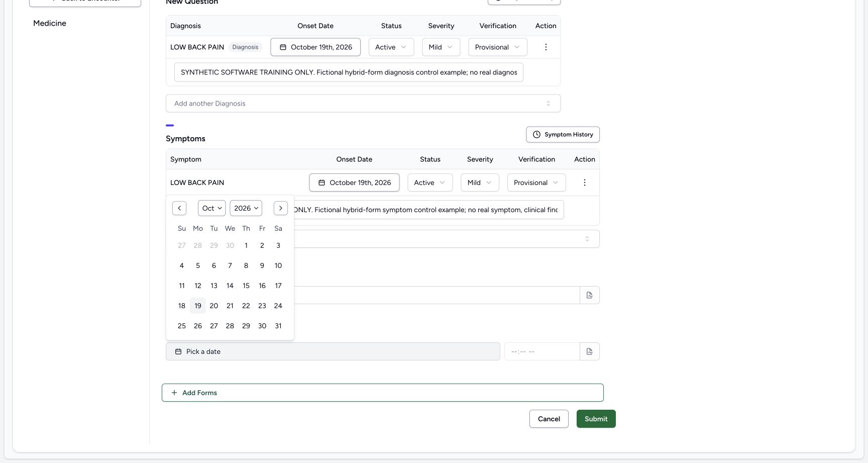Click the symptom onset date October 19th, 2026
This screenshot has width=868, height=463.
tap(354, 182)
